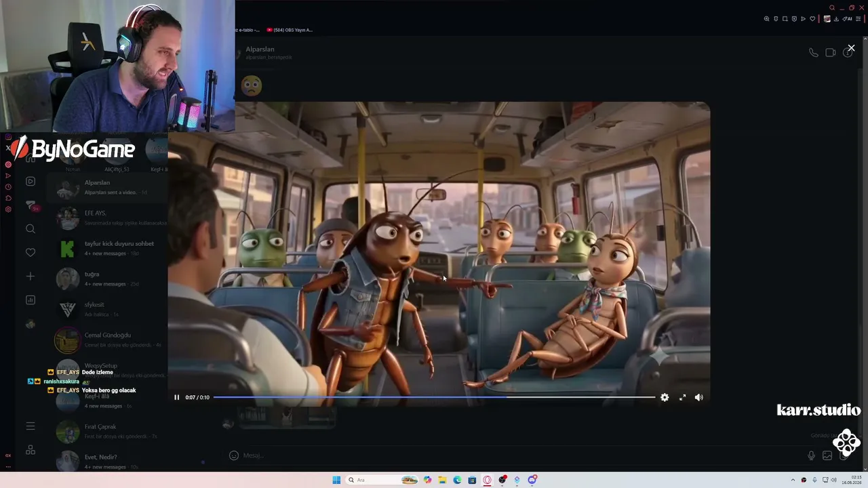
Task: Start video call with Alparslan
Action: [x=830, y=52]
